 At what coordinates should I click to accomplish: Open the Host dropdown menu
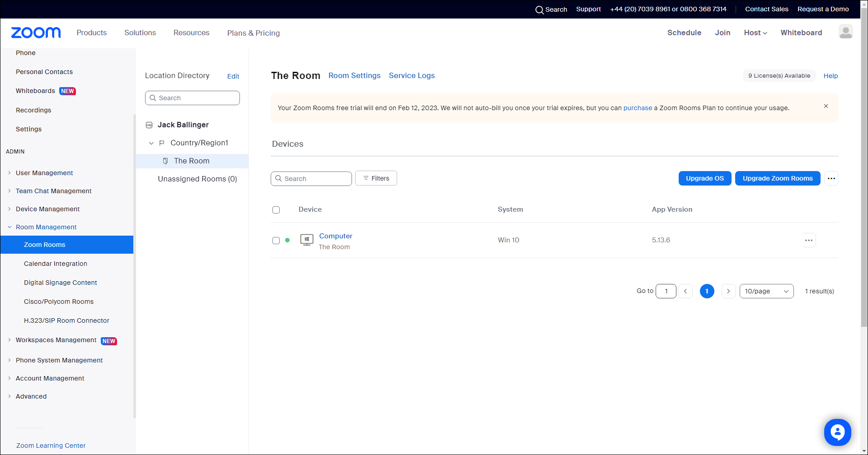755,32
